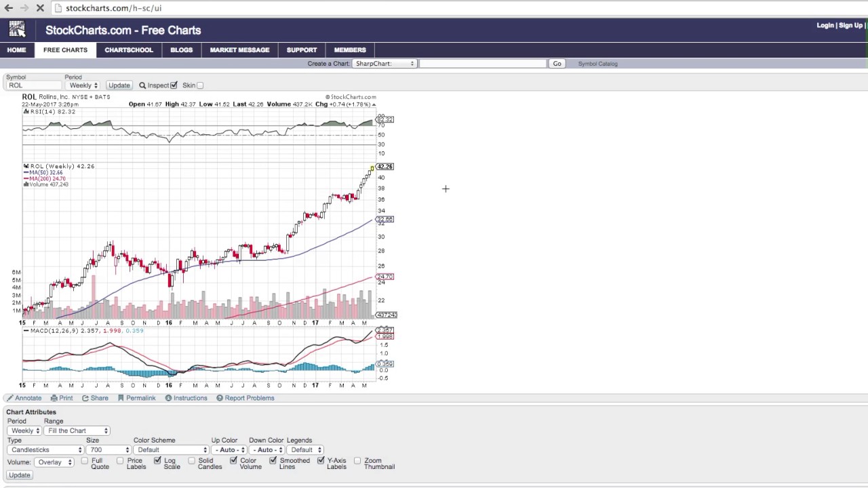Open Size 700 dropdown
868x488 pixels.
click(107, 449)
